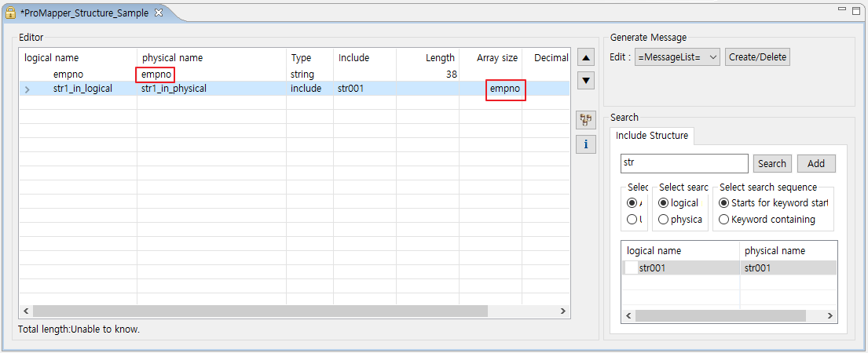
Task: Click the string type cell
Action: [302, 74]
